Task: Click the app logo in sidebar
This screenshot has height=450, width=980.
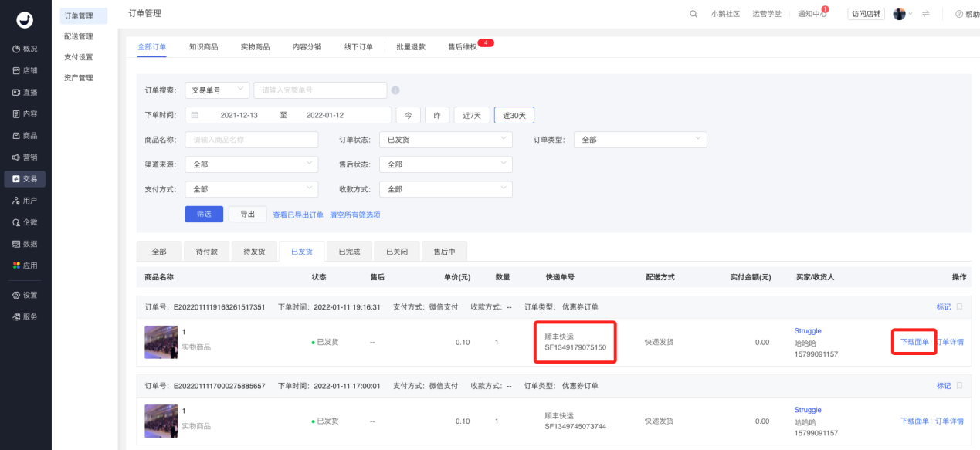Action: pos(25,20)
